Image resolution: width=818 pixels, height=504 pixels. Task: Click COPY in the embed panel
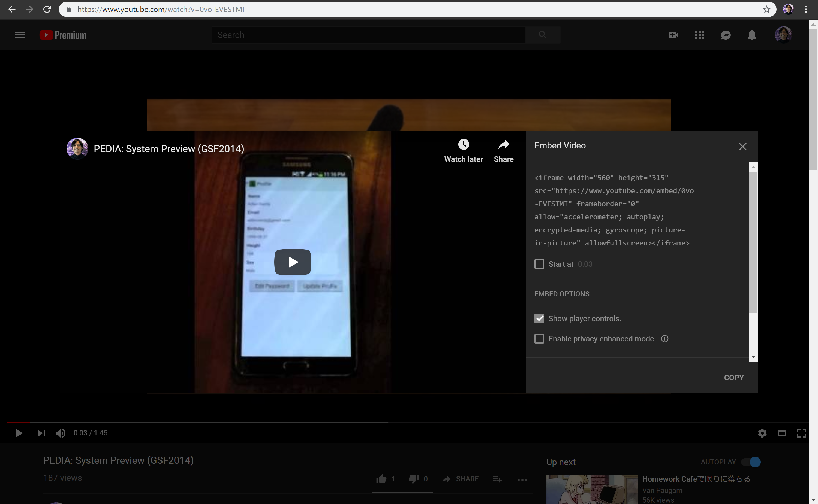pos(733,378)
